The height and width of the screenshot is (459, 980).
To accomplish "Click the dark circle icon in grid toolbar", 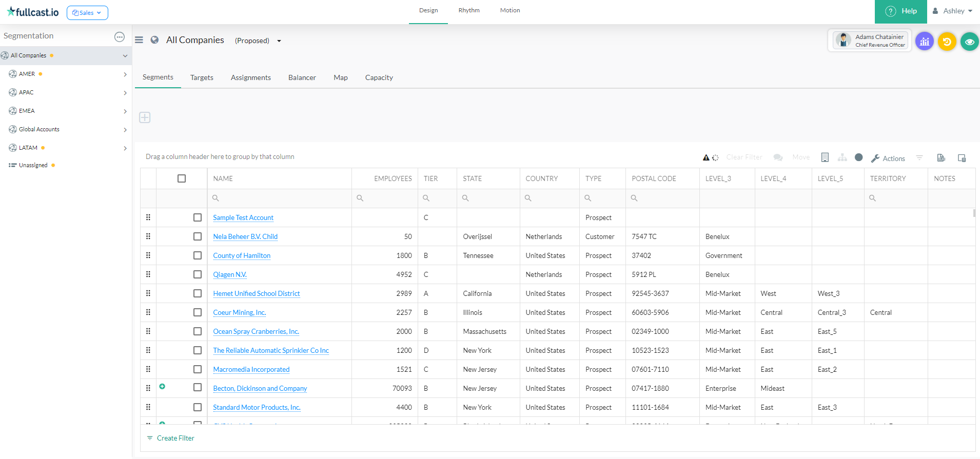I will [859, 157].
